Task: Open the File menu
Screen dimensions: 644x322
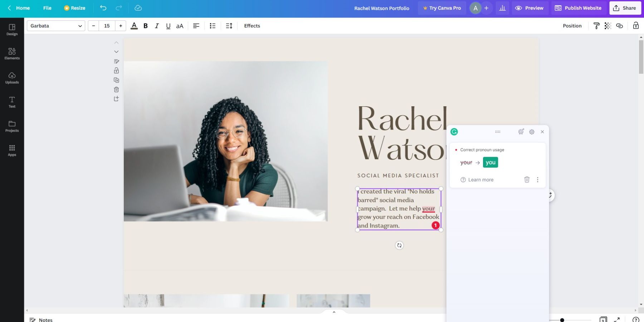Action: tap(47, 8)
